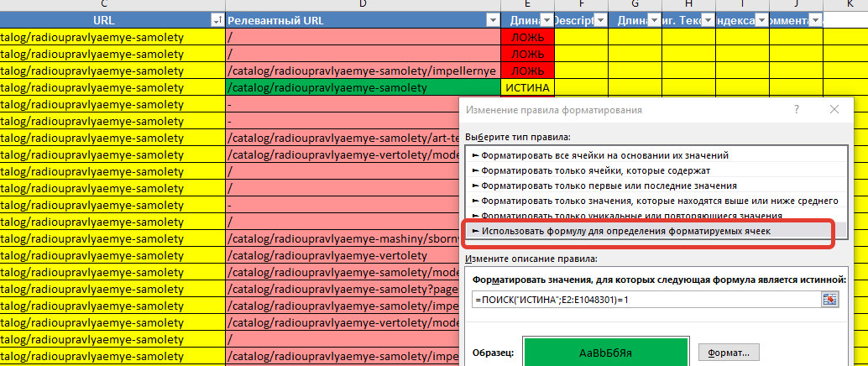This screenshot has height=366, width=868.
Task: Click pink cell /catalog/radioupravlyaemye-vertolety without subpath
Action: 343,256
